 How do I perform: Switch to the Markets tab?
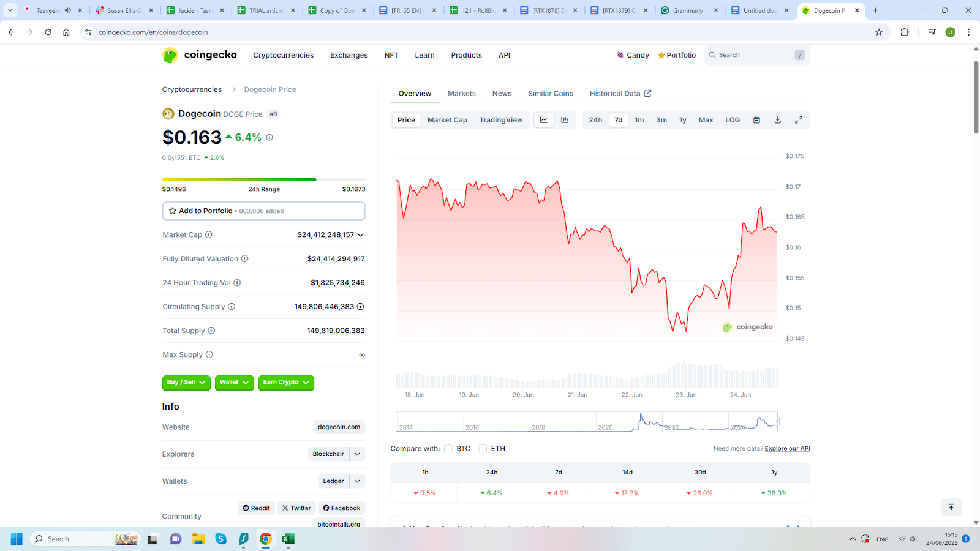pyautogui.click(x=462, y=94)
